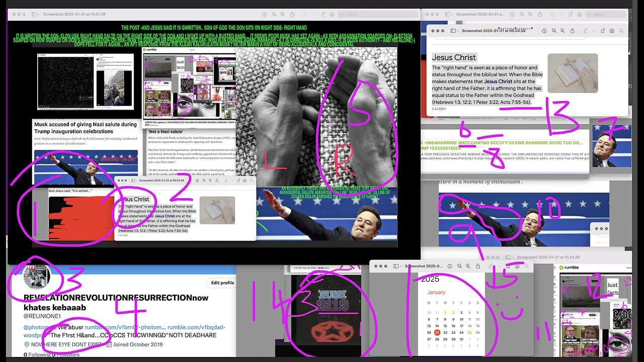This screenshot has height=362, width=644.
Task: Open the rumble.com/v1brn0f-photom link
Action: pos(125,327)
